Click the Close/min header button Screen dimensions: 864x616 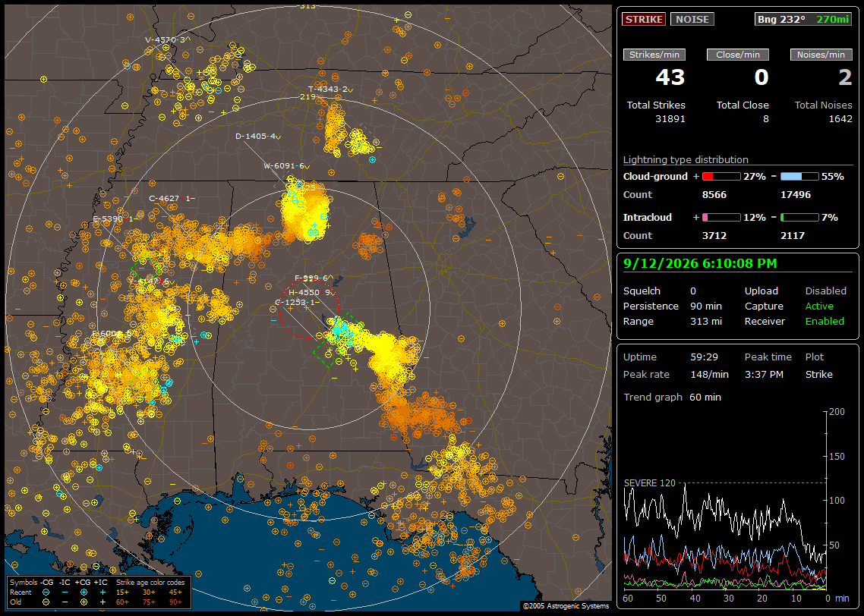(x=738, y=55)
